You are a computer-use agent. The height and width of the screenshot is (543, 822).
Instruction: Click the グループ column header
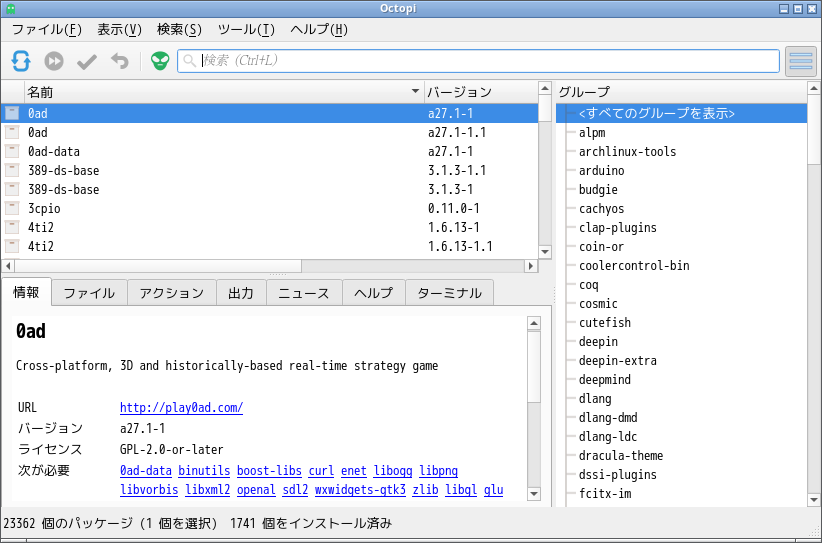[682, 92]
